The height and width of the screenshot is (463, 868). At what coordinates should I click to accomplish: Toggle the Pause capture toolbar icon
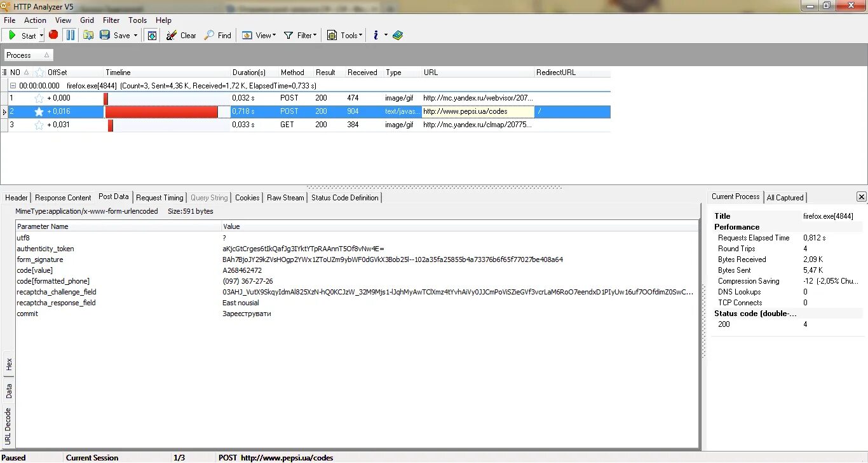(71, 35)
